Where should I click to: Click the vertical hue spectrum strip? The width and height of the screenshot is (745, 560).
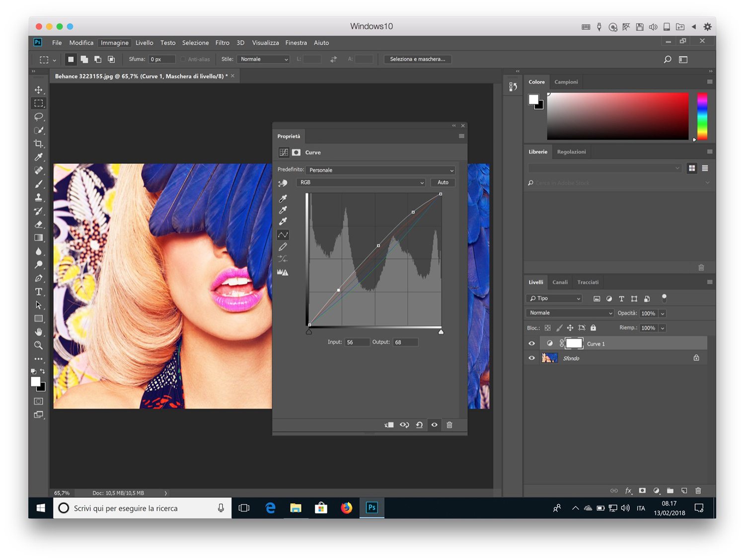702,116
